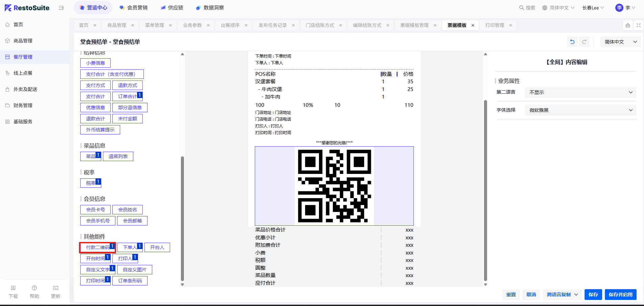644x306 pixels.
Task: Switch to 供应链 top module
Action: [172, 8]
